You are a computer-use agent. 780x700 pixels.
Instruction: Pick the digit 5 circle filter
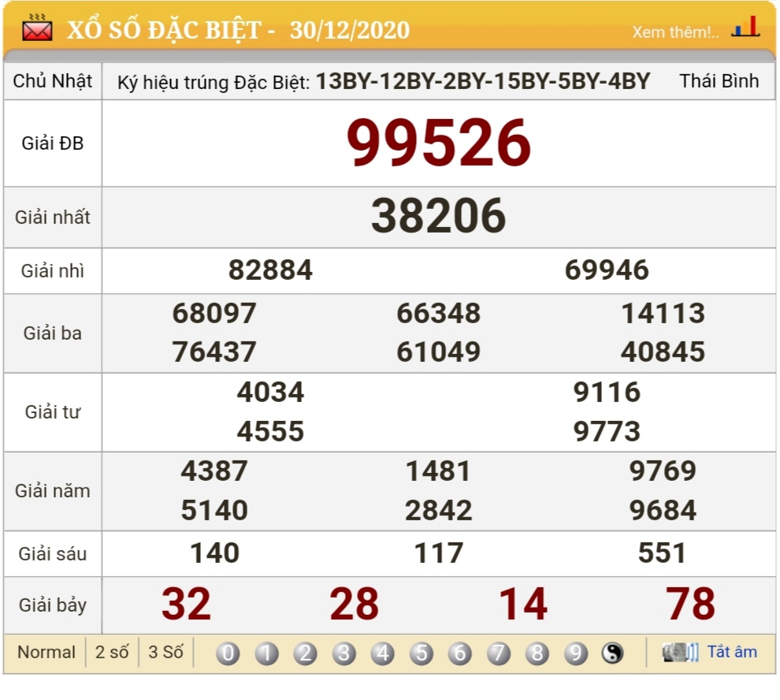[x=421, y=653]
